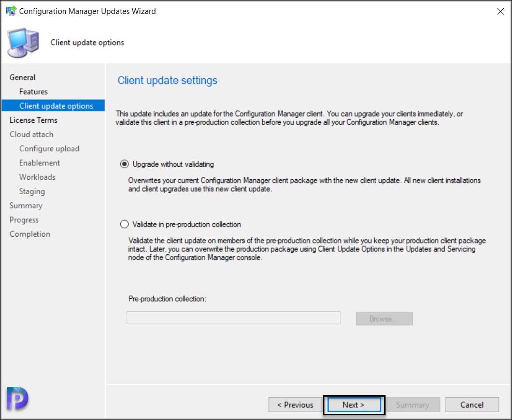
Task: Click the Client update settings heading
Action: pos(167,80)
